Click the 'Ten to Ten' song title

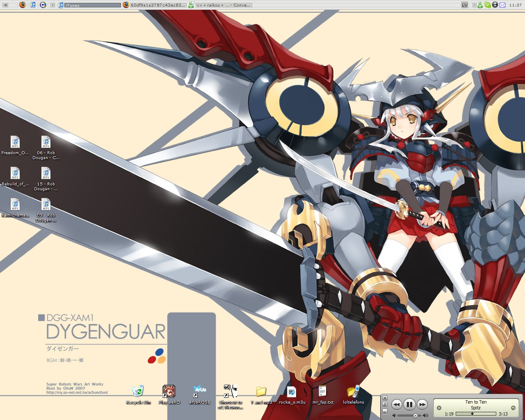476,402
